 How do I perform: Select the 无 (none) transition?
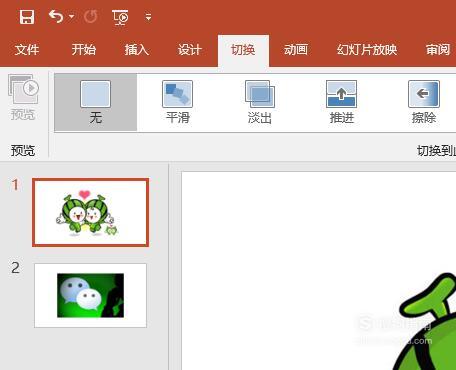pyautogui.click(x=96, y=102)
